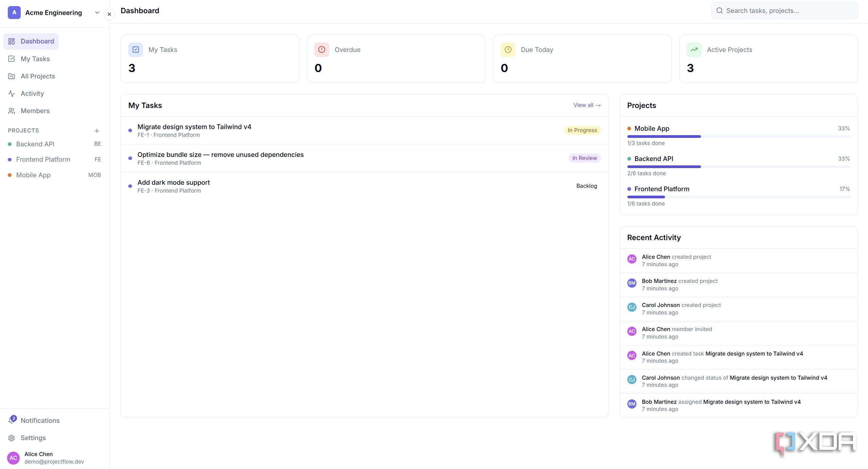Click task link in Carol Johnson status activity
Image resolution: width=868 pixels, height=469 pixels.
(778, 378)
